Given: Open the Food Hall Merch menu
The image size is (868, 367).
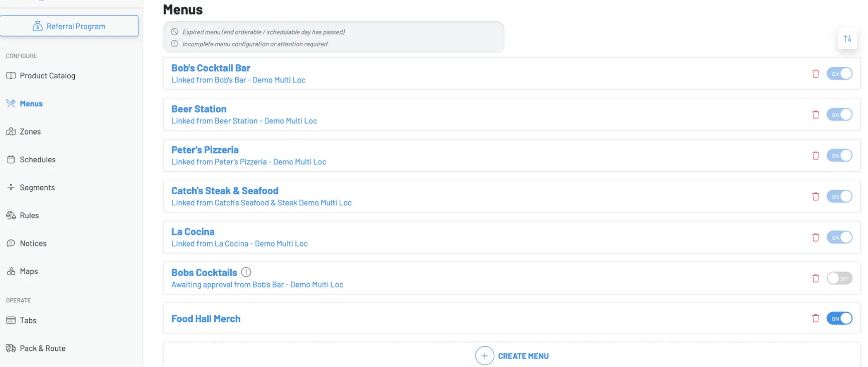Looking at the screenshot, I should (206, 319).
